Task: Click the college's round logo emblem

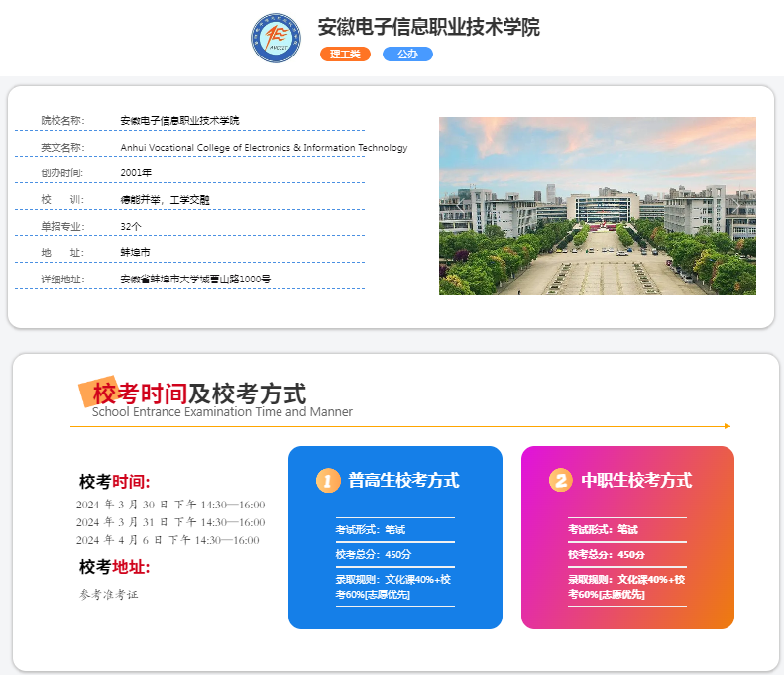Action: click(276, 38)
